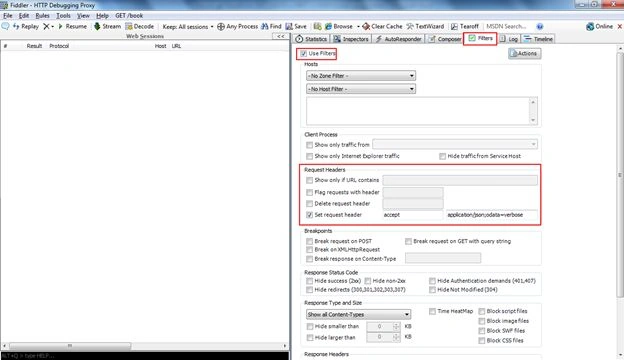
Task: Check Block image files
Action: 482,321
